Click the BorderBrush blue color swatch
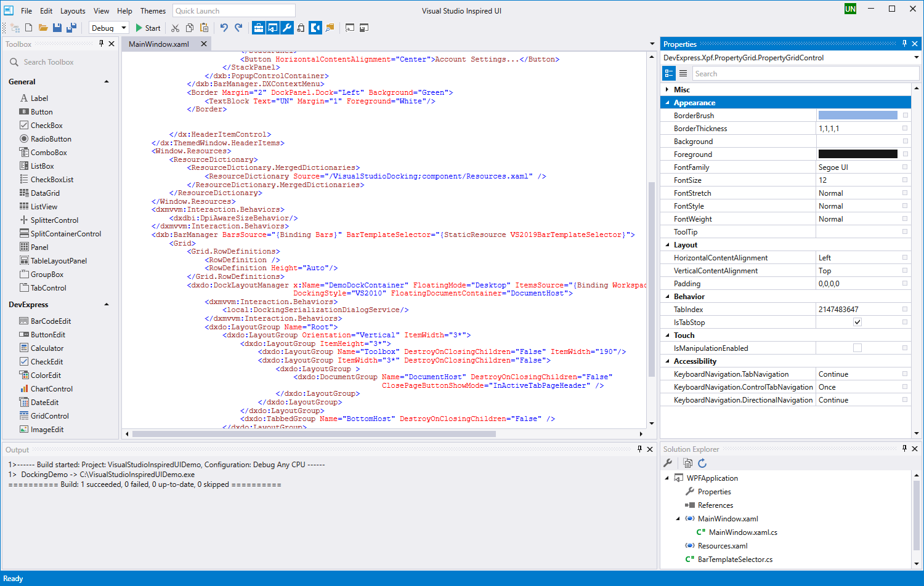The height and width of the screenshot is (586, 924). point(857,116)
